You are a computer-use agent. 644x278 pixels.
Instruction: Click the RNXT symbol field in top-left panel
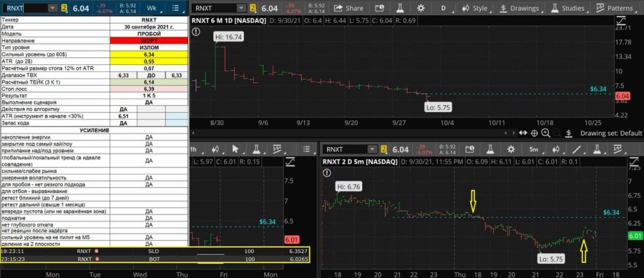tap(25, 8)
